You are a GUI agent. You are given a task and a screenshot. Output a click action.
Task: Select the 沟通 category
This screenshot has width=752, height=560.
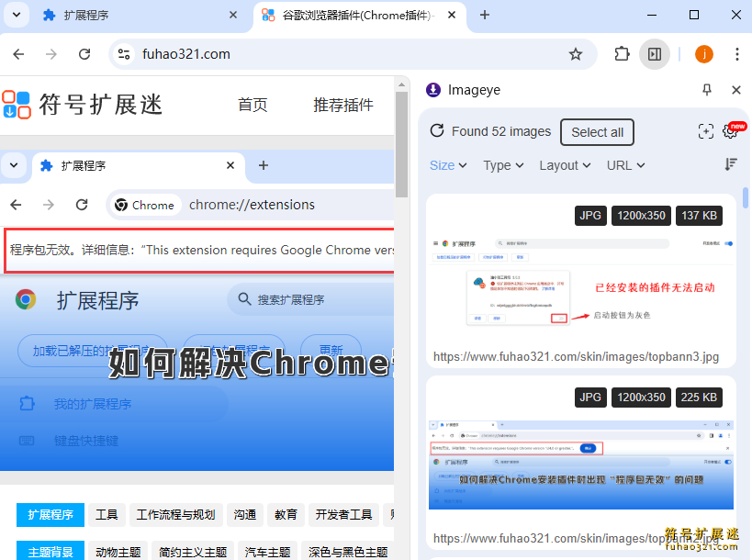pyautogui.click(x=245, y=515)
